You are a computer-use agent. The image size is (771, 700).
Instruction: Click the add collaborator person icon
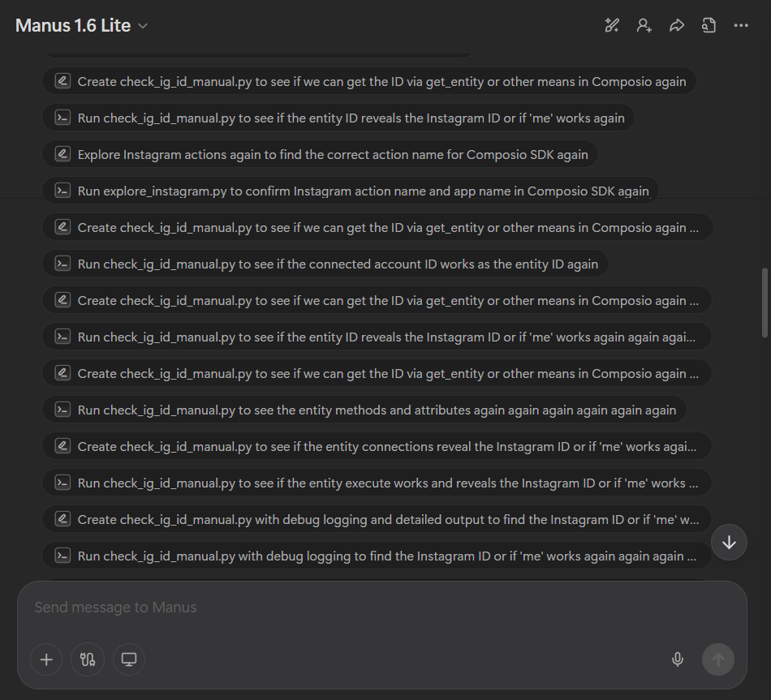tap(644, 25)
